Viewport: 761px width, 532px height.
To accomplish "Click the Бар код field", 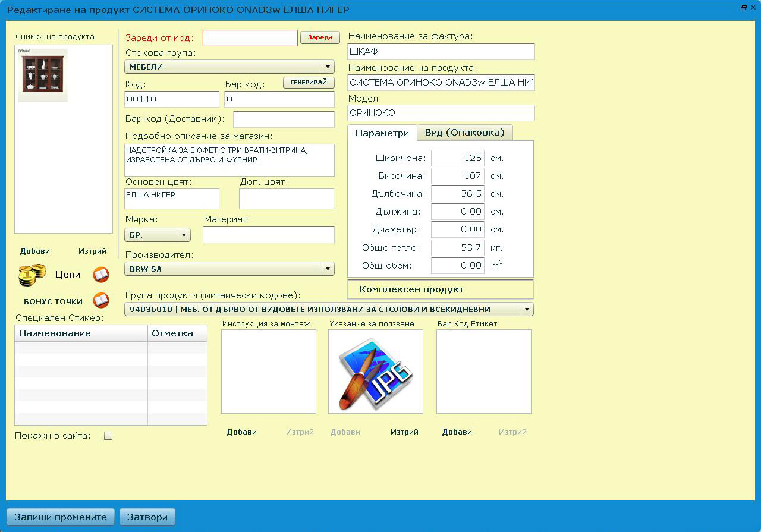I will [279, 99].
